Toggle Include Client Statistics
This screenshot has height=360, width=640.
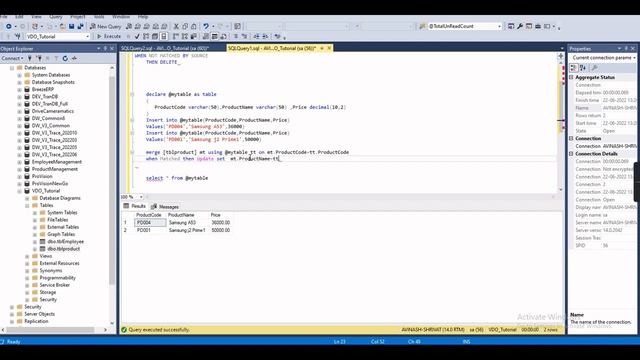pyautogui.click(x=194, y=36)
